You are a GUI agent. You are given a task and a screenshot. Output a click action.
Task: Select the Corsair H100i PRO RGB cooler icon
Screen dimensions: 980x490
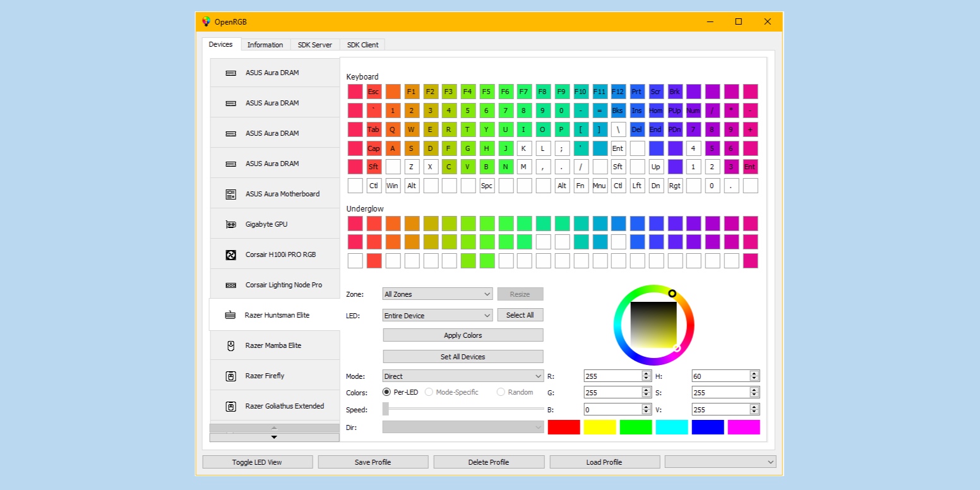[231, 254]
